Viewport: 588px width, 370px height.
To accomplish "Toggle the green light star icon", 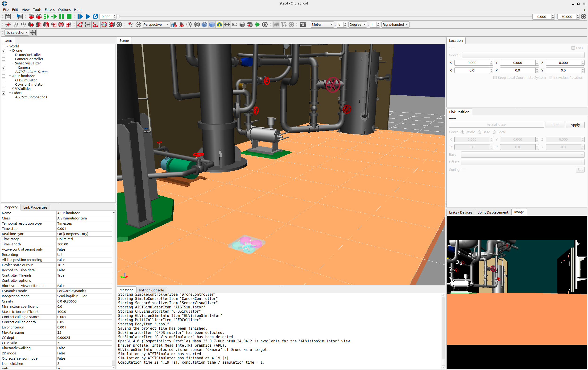I will (x=257, y=25).
